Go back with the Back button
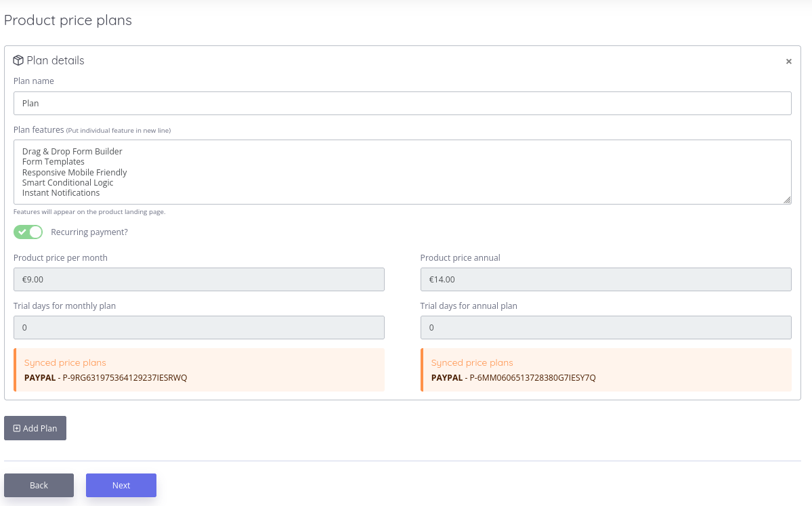Viewport: 812px width, 506px height. click(x=39, y=485)
